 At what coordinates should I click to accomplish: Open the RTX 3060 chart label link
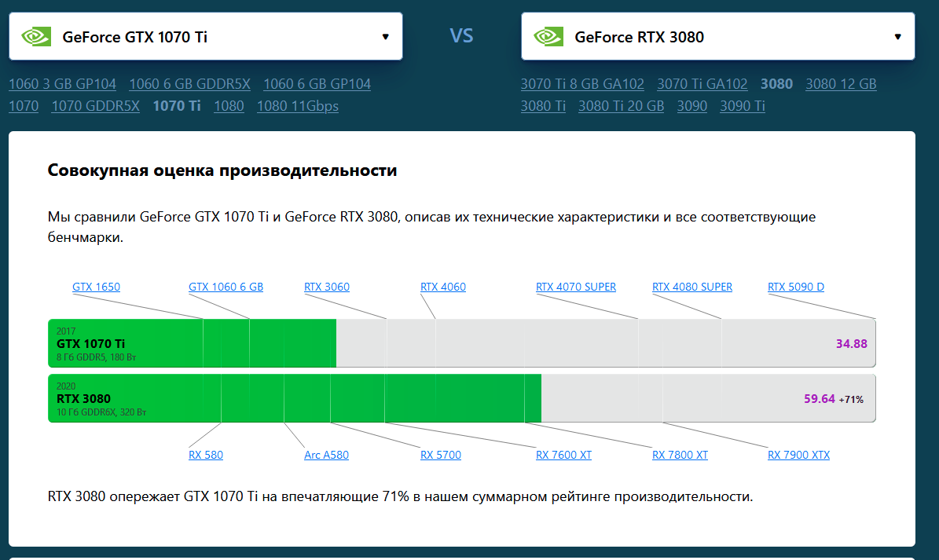point(326,287)
